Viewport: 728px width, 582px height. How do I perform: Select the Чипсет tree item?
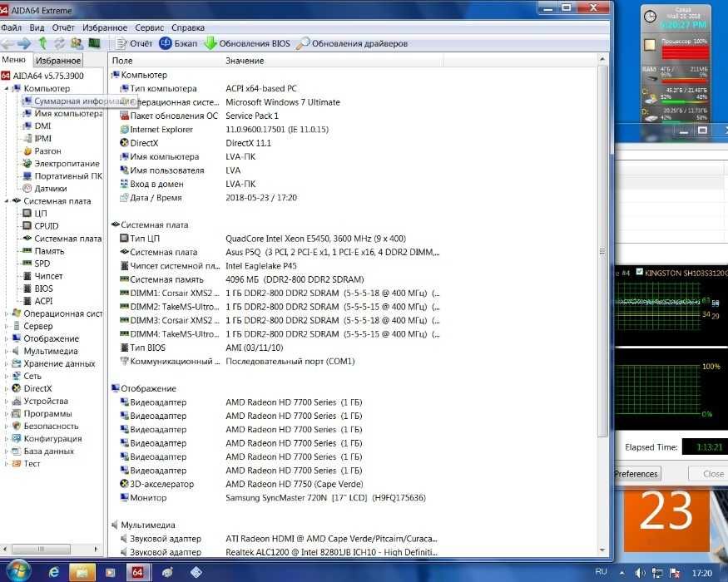pos(42,277)
